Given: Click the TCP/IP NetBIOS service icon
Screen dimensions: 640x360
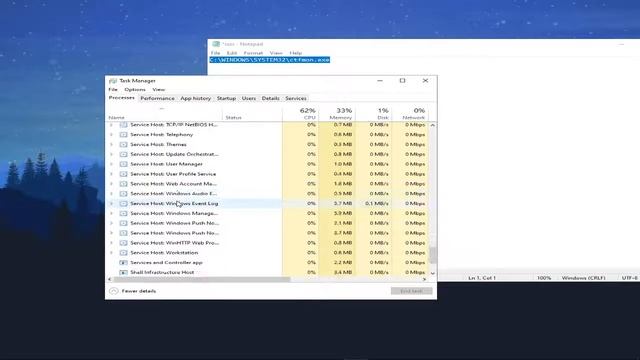Looking at the screenshot, I should click(x=123, y=124).
